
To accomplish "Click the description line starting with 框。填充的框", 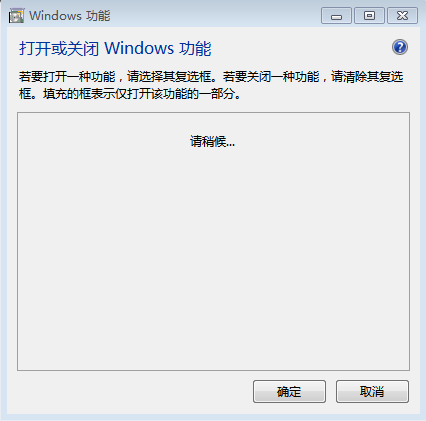I will pyautogui.click(x=130, y=94).
